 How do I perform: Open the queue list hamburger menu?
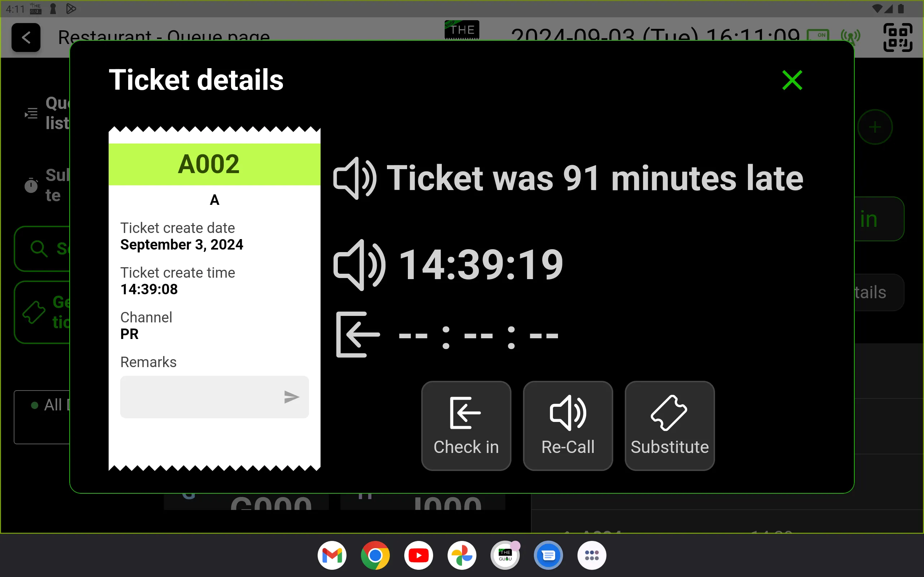tap(31, 113)
